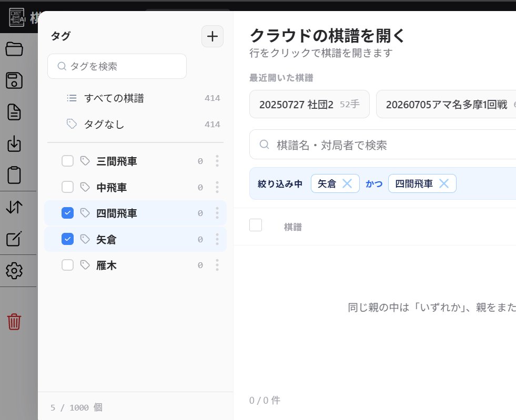This screenshot has width=516, height=420.
Task: Open recent kifu 20260705アマ名多摩1回戦
Action: [446, 104]
